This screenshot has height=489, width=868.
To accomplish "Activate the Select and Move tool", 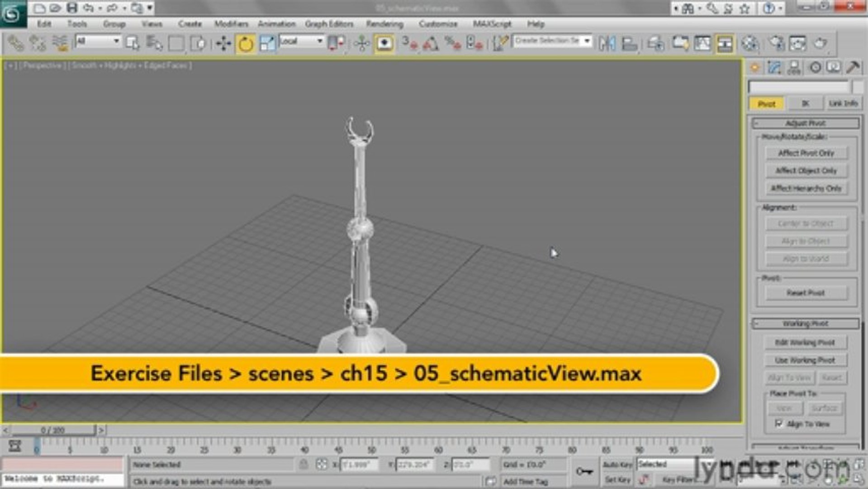I will coord(223,43).
